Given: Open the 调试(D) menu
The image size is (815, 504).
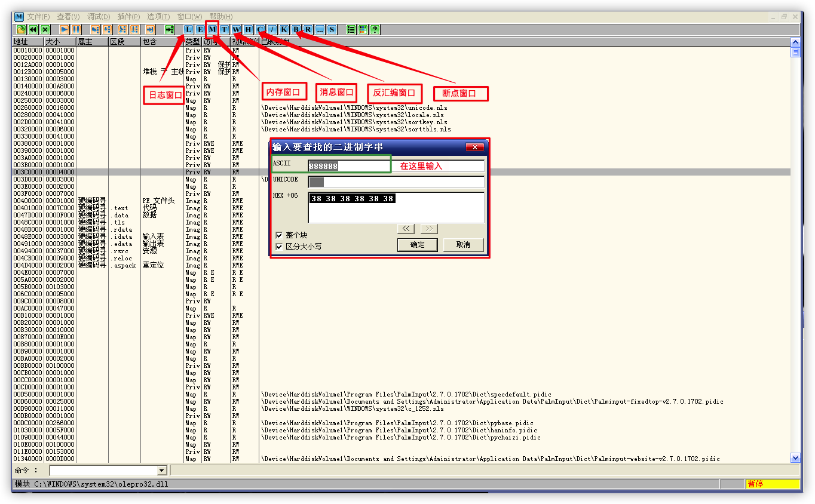Looking at the screenshot, I should [x=99, y=16].
